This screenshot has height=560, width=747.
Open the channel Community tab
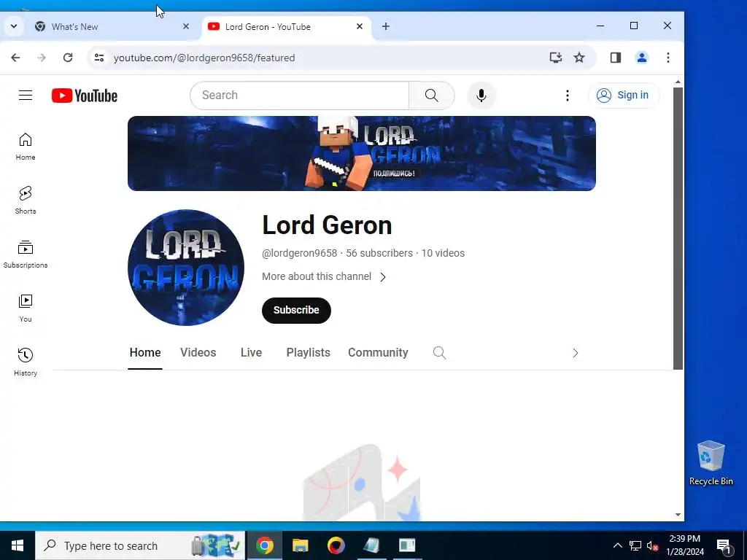[378, 353]
